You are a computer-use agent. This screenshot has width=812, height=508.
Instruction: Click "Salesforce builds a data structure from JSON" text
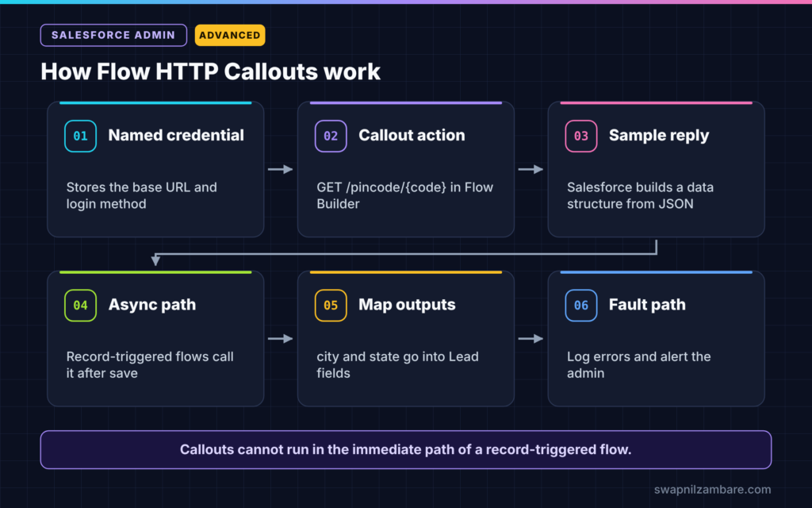pos(640,195)
